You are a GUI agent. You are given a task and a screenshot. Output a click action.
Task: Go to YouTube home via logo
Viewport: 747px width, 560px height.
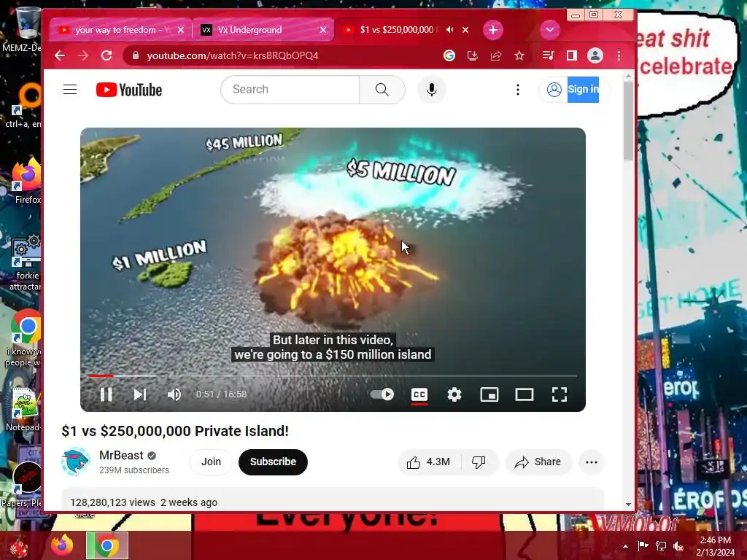(129, 90)
